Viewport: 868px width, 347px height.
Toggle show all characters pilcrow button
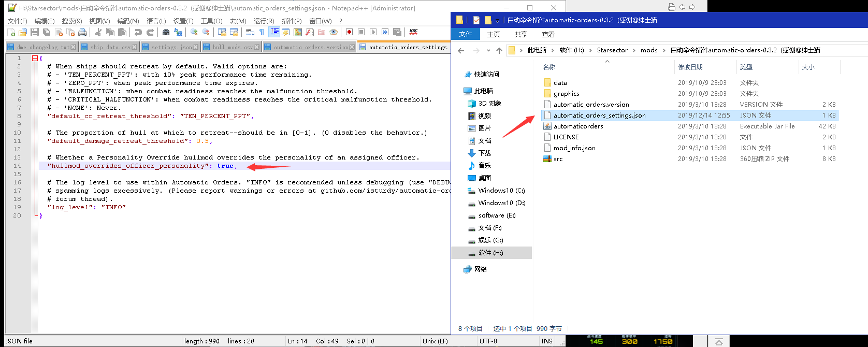coord(262,32)
